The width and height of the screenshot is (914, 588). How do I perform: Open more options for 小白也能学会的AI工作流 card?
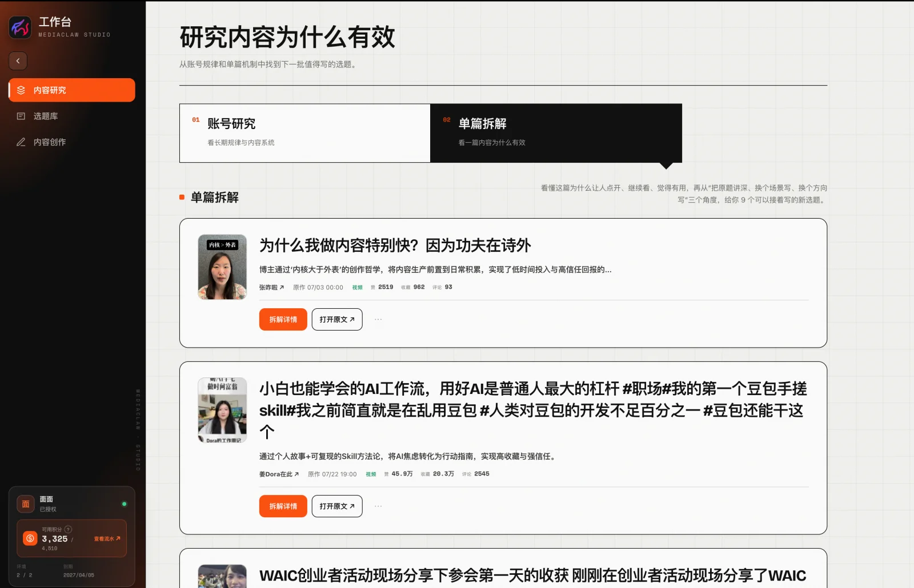[x=378, y=506]
